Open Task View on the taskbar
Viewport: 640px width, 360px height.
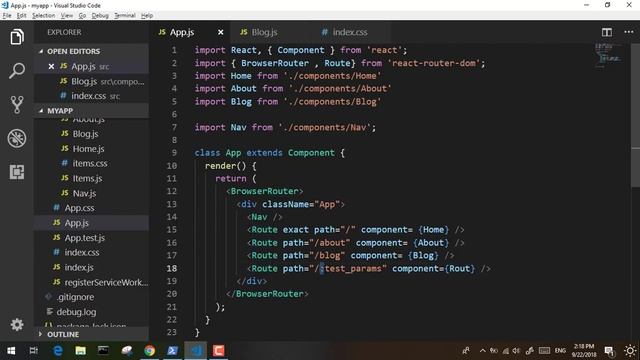coord(33,351)
